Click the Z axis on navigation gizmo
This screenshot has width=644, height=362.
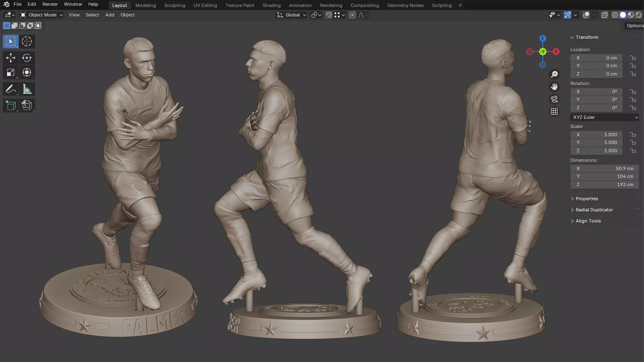[543, 38]
